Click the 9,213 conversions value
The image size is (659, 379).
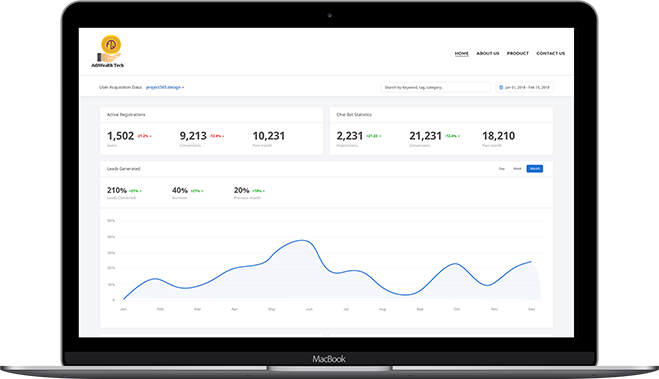[193, 136]
